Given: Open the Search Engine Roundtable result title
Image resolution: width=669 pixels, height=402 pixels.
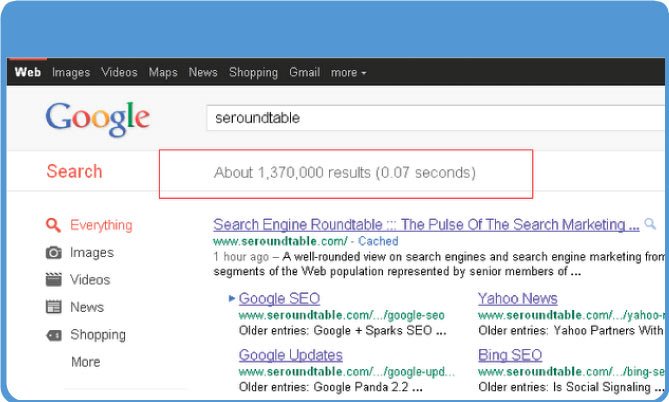Looking at the screenshot, I should [426, 224].
